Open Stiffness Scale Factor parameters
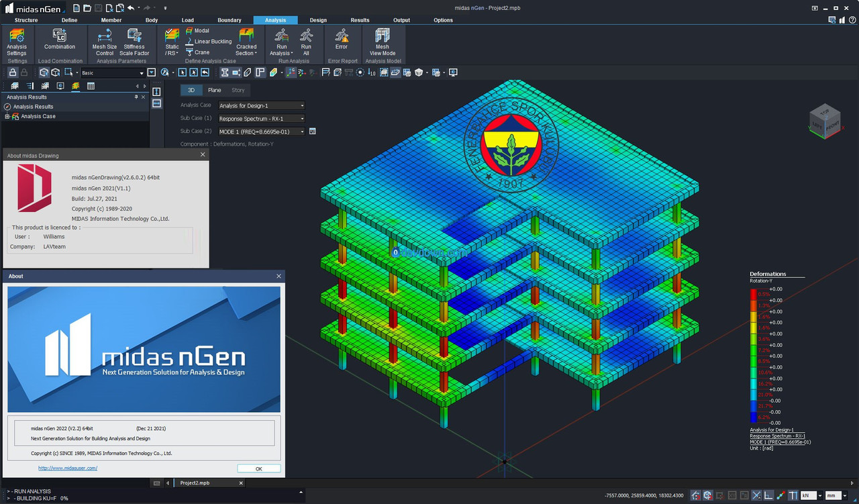Screen dimensions: 859x504 (x=134, y=42)
